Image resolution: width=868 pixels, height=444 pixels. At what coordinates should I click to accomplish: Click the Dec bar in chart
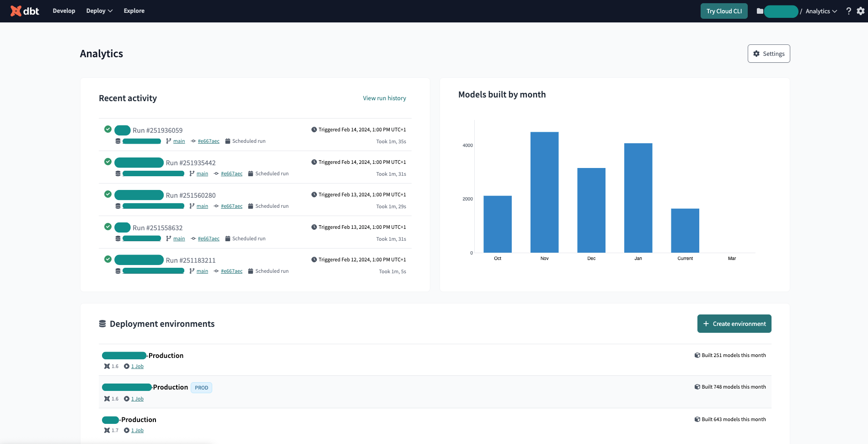[591, 210]
